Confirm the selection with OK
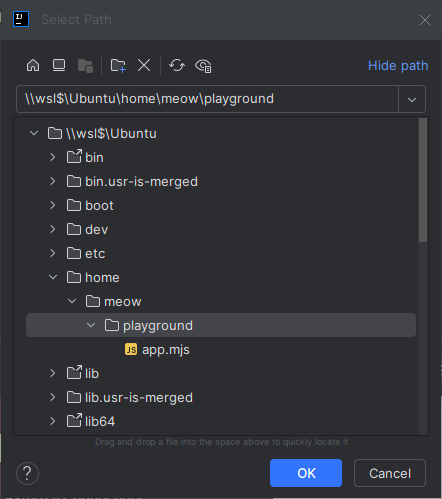 click(306, 473)
